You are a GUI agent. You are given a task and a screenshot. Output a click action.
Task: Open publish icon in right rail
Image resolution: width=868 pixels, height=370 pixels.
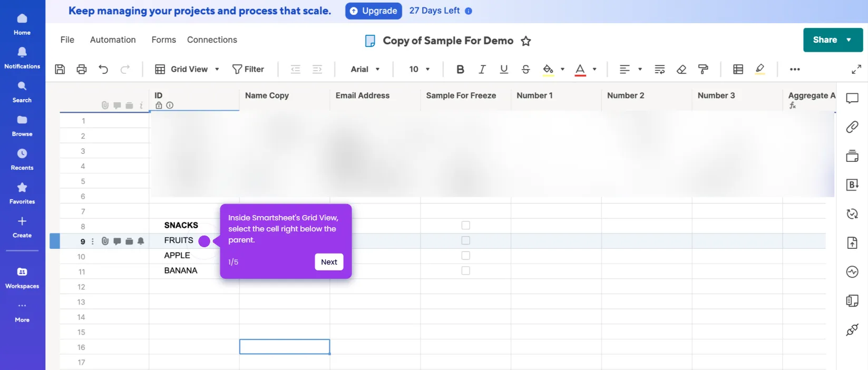point(852,242)
